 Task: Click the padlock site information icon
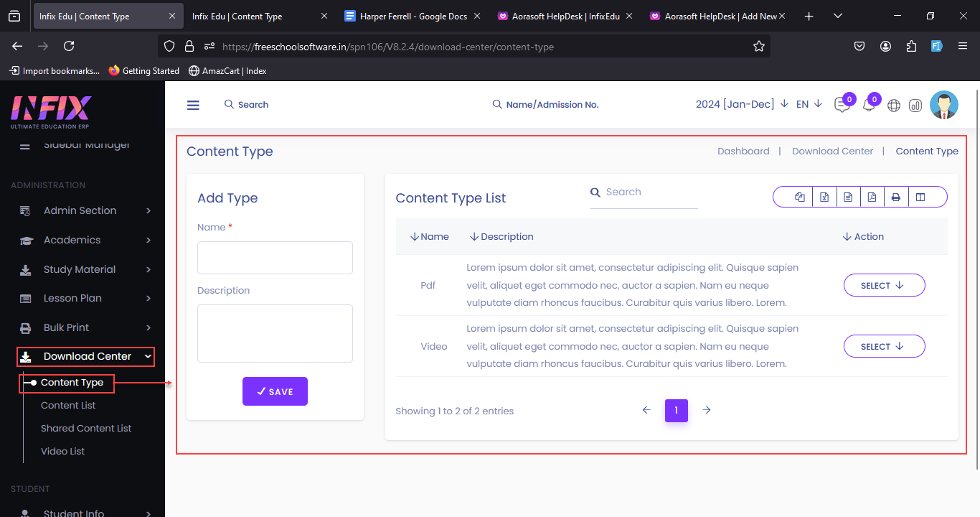189,46
